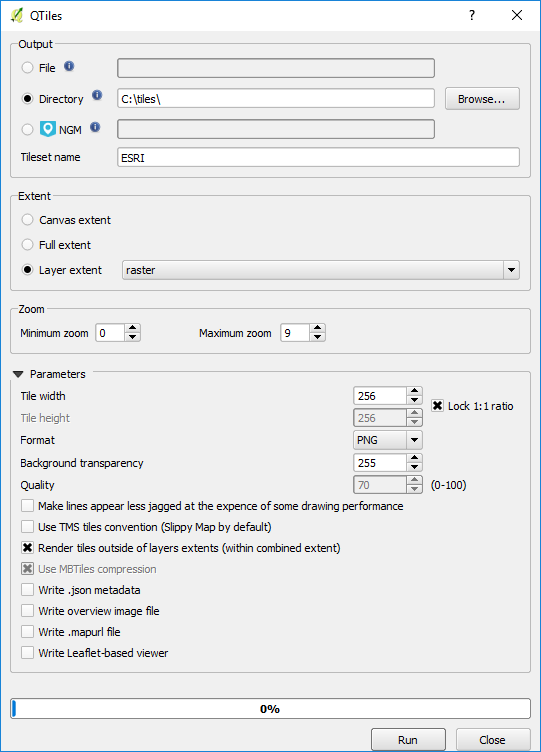Image resolution: width=541 pixels, height=752 pixels.
Task: Open the PNG Format dropdown
Action: click(388, 440)
